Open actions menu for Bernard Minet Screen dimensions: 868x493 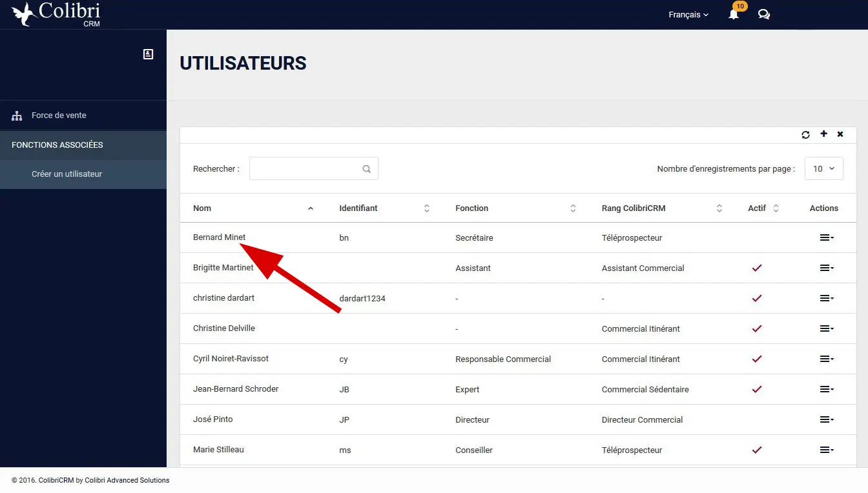[x=827, y=237]
